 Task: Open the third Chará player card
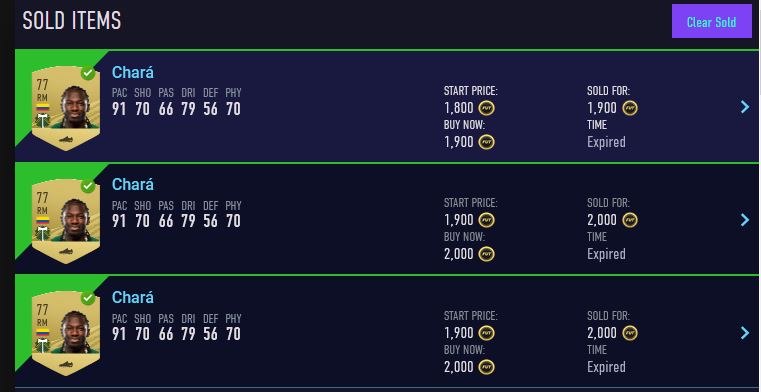tap(66, 333)
